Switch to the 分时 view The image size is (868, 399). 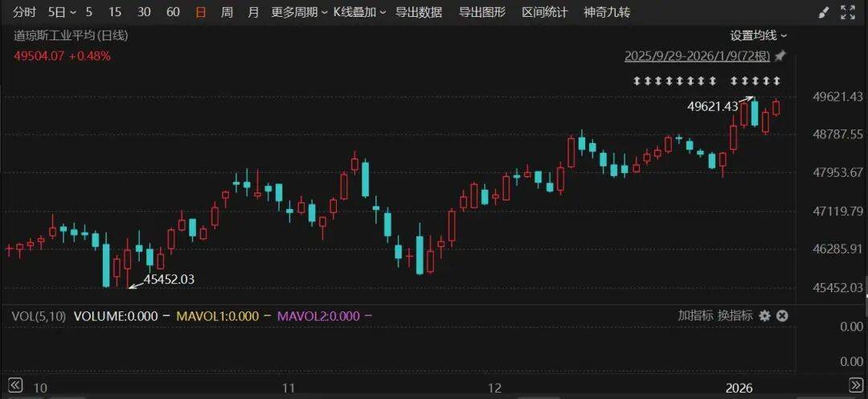(x=25, y=12)
